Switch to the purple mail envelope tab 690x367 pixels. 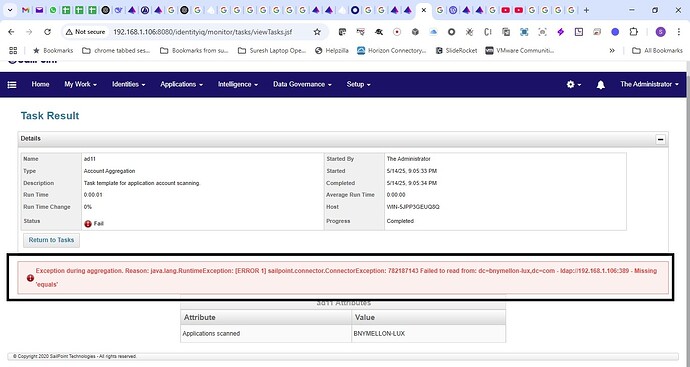(x=39, y=10)
